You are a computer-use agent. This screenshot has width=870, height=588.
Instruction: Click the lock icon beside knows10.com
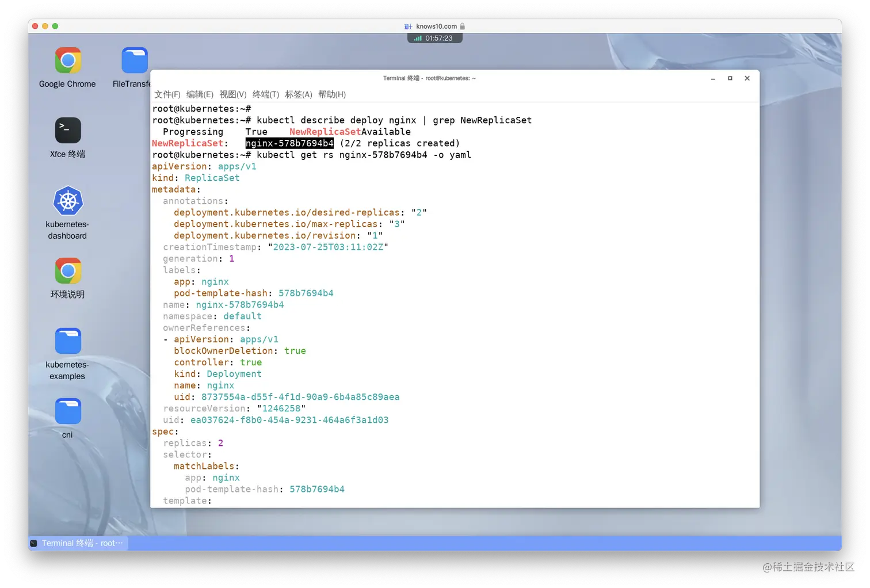(x=463, y=26)
